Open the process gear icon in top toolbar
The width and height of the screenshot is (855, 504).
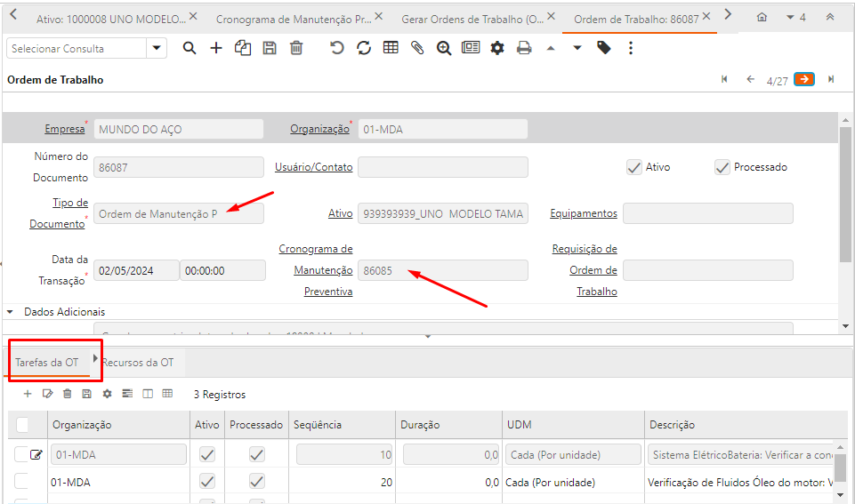(x=497, y=48)
